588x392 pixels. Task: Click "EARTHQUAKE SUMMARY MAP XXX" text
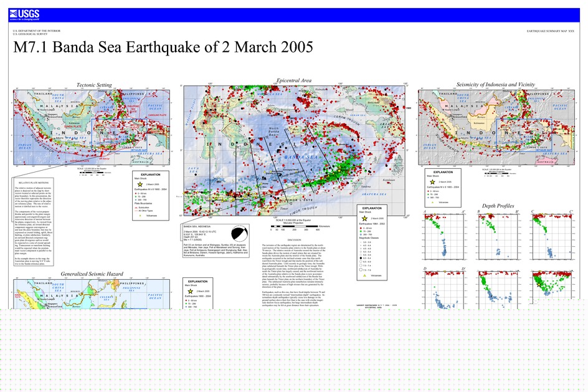click(551, 31)
